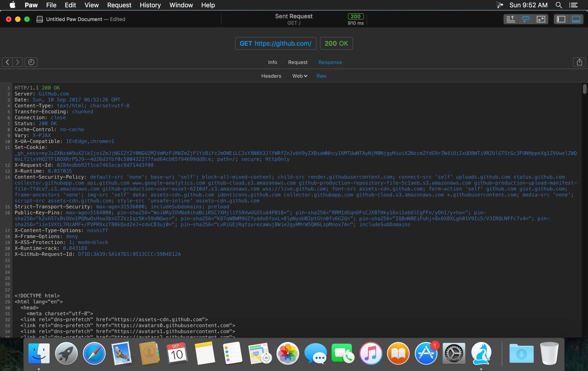Open the Info tab
588x371 pixels.
click(x=272, y=62)
